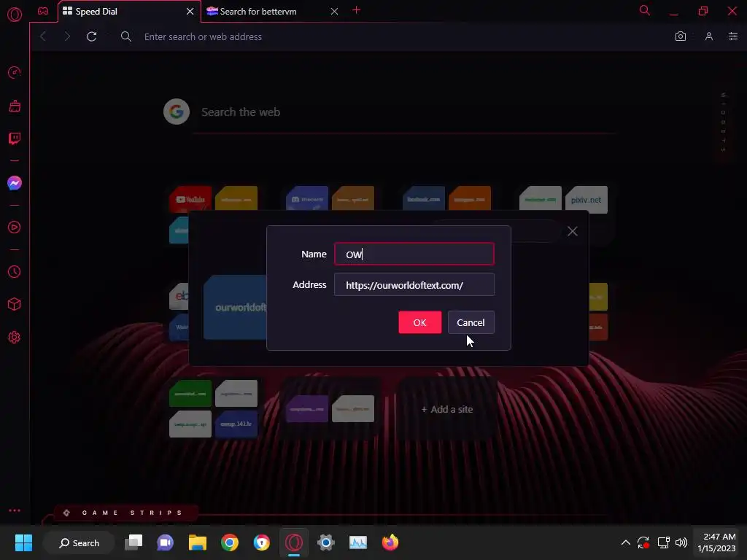The width and height of the screenshot is (747, 560).
Task: Open the clock showing 2:47 AM
Action: click(x=717, y=542)
